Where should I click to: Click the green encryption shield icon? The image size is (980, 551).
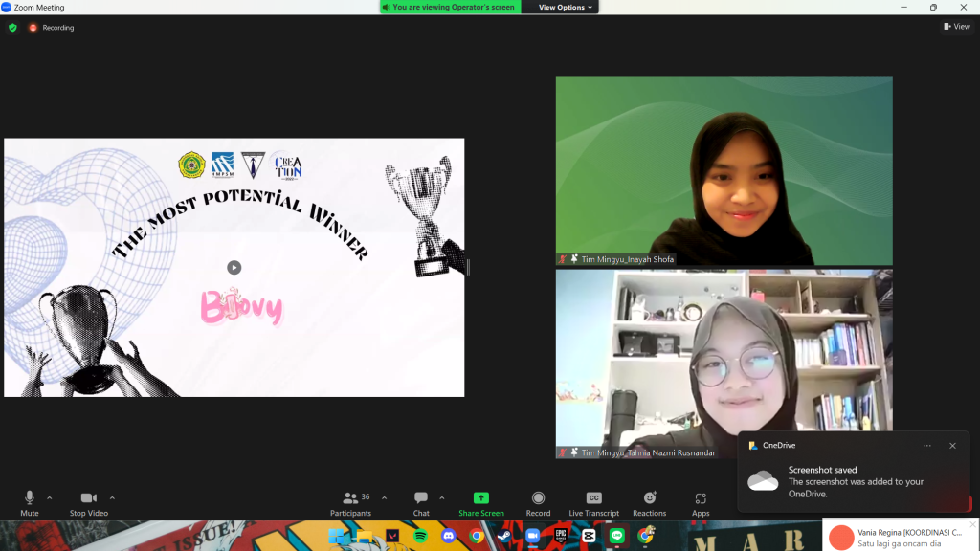(12, 28)
